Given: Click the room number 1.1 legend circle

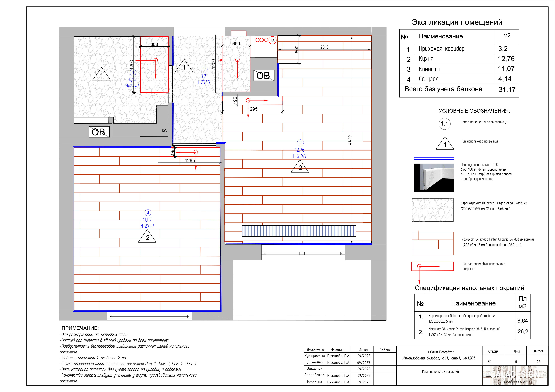Looking at the screenshot, I should point(445,124).
